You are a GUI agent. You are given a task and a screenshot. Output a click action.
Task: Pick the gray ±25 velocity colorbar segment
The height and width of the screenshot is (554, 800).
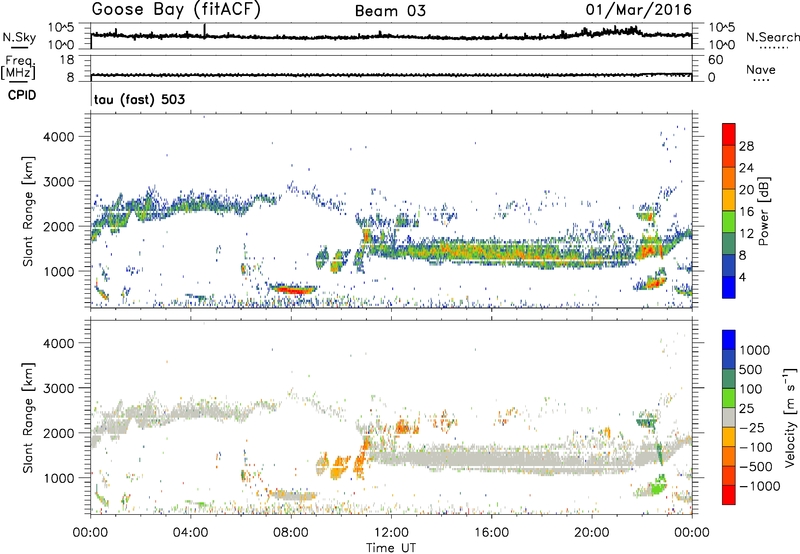[729, 418]
